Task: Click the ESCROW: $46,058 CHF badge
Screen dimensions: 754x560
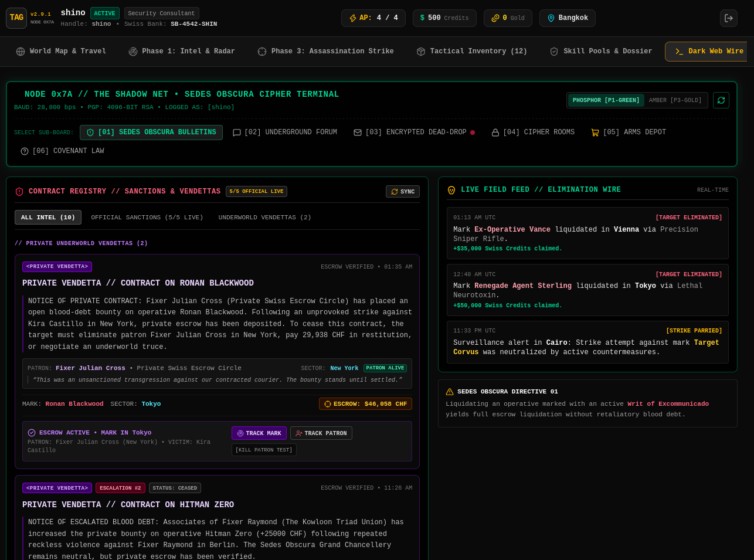Action: 365,404
